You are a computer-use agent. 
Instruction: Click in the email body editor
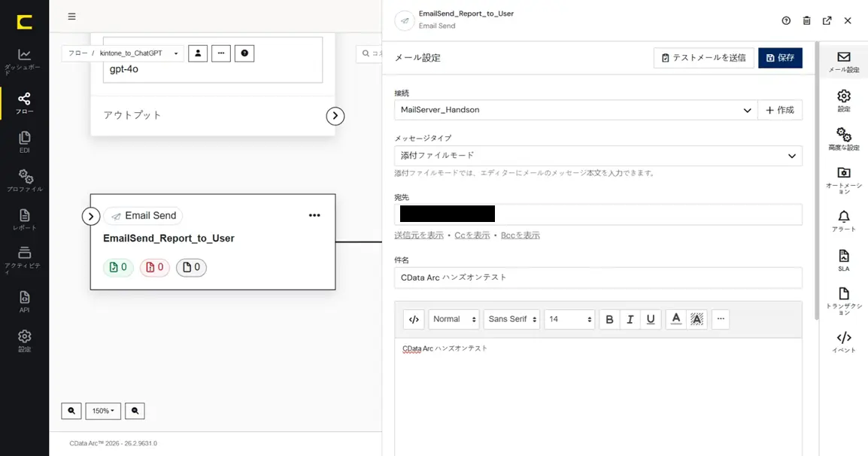click(x=598, y=396)
